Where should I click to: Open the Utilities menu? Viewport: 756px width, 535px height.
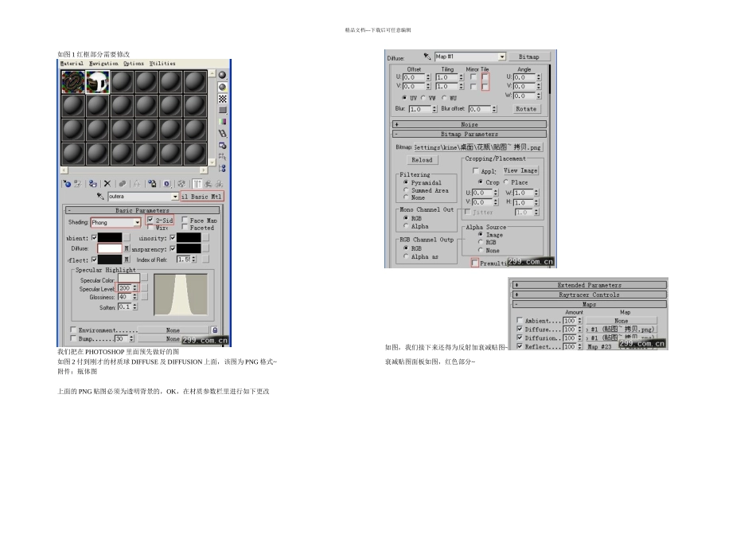click(162, 63)
